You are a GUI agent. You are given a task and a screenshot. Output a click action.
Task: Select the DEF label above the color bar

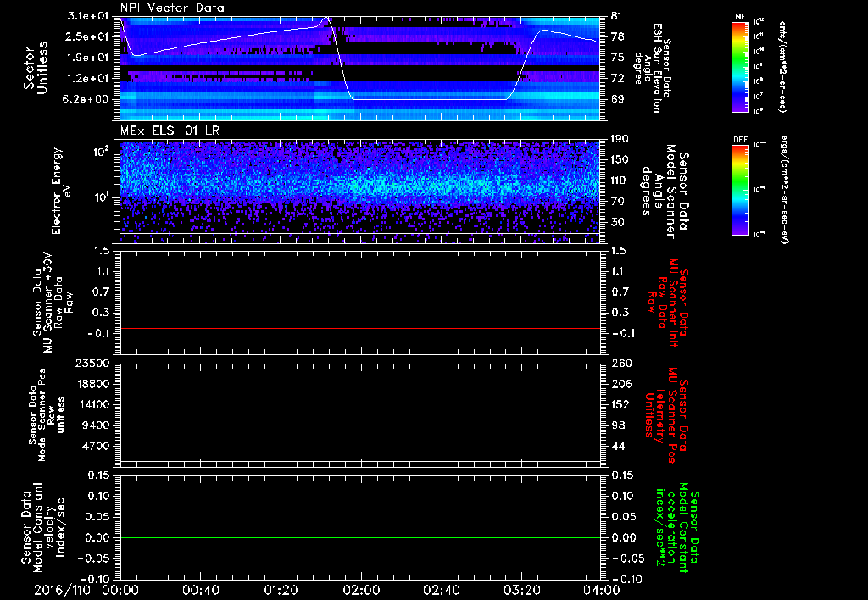coord(740,140)
